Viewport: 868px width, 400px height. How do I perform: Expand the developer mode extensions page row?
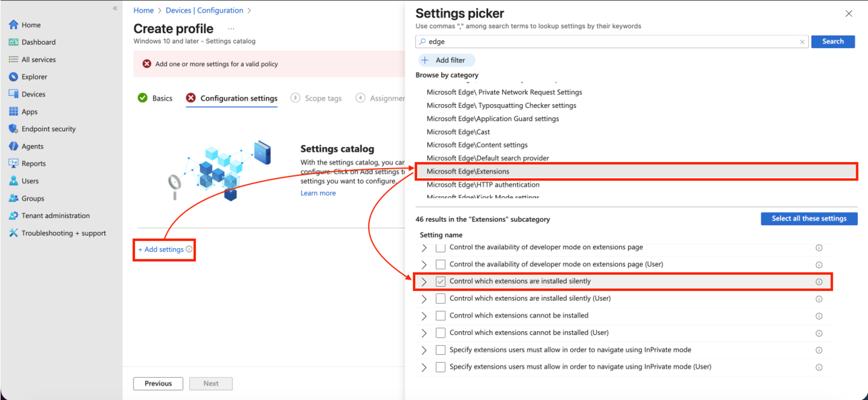(424, 247)
